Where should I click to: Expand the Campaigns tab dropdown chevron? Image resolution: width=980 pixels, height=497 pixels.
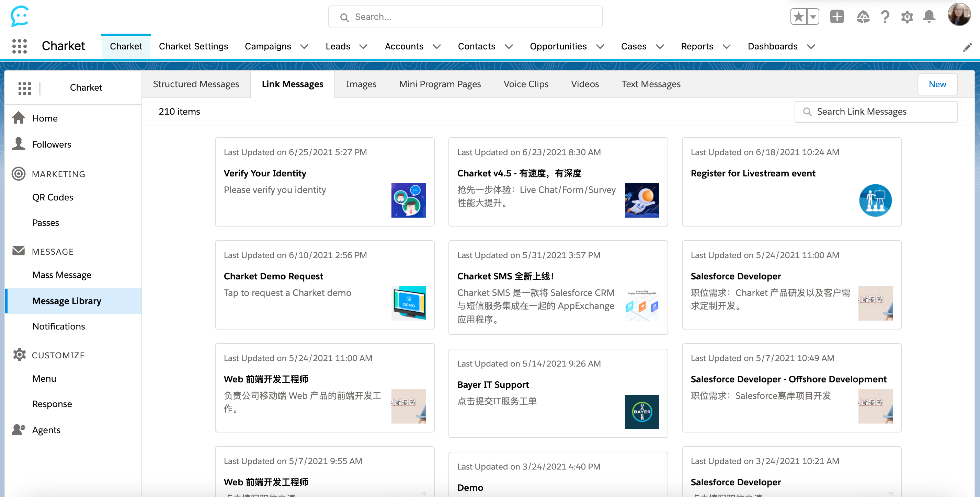(x=304, y=46)
